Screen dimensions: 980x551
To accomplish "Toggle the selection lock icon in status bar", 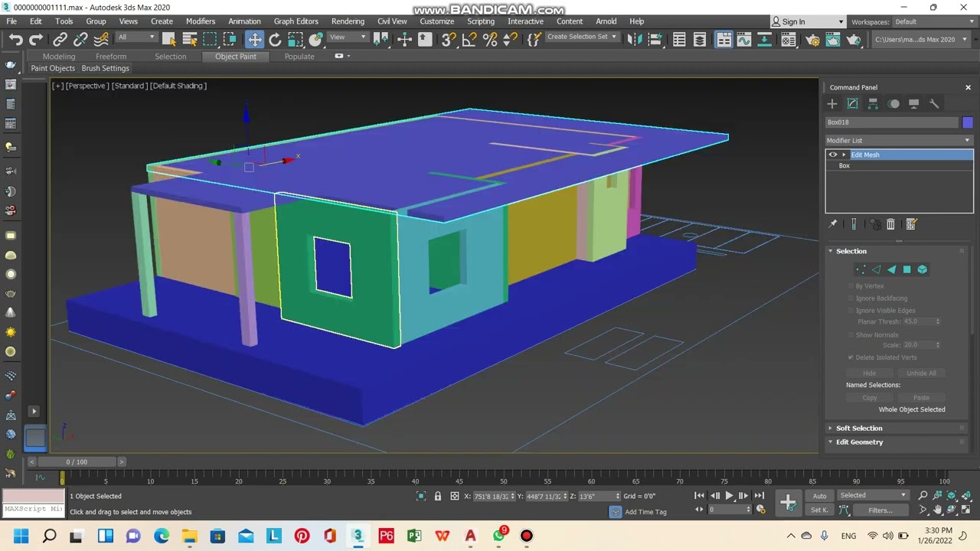I will (x=438, y=496).
